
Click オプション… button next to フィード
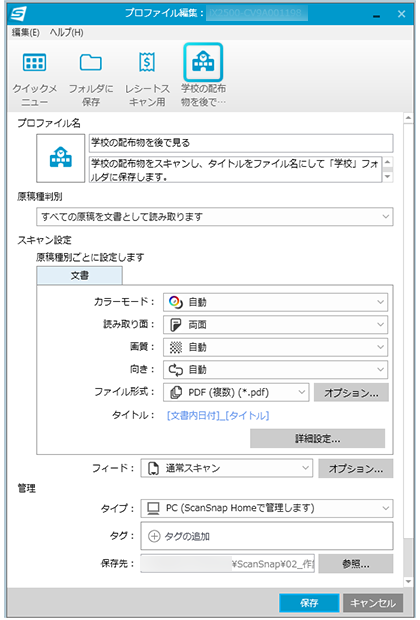coord(356,468)
